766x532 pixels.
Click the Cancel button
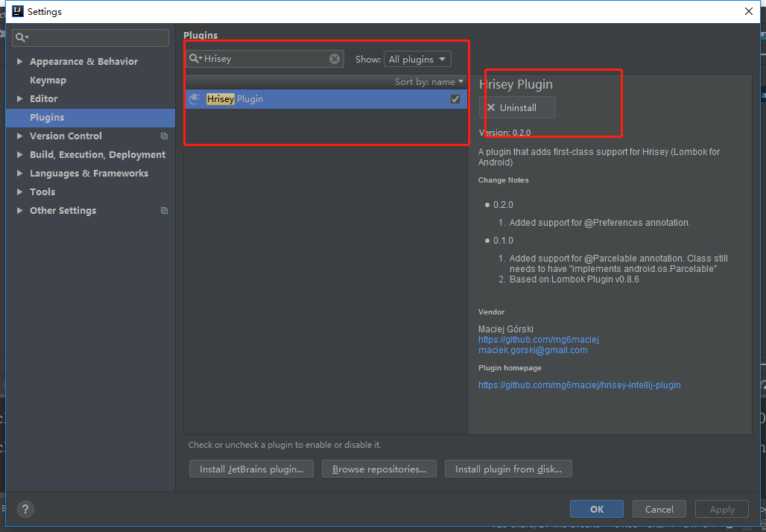click(x=659, y=509)
